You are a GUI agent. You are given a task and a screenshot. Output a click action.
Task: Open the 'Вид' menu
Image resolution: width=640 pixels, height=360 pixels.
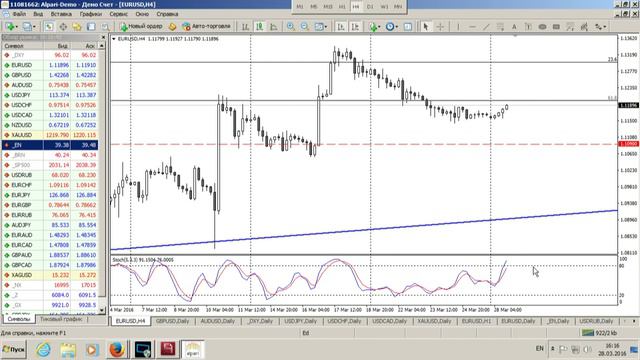(38, 14)
